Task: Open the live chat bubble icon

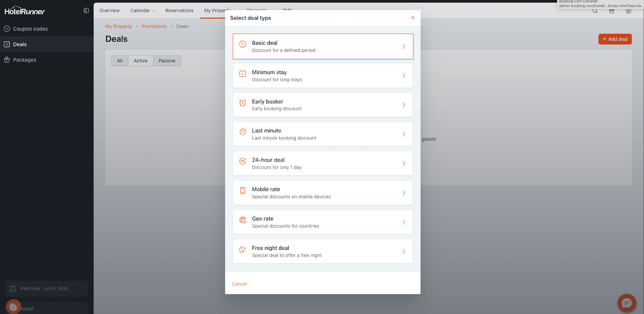Action: pyautogui.click(x=627, y=304)
